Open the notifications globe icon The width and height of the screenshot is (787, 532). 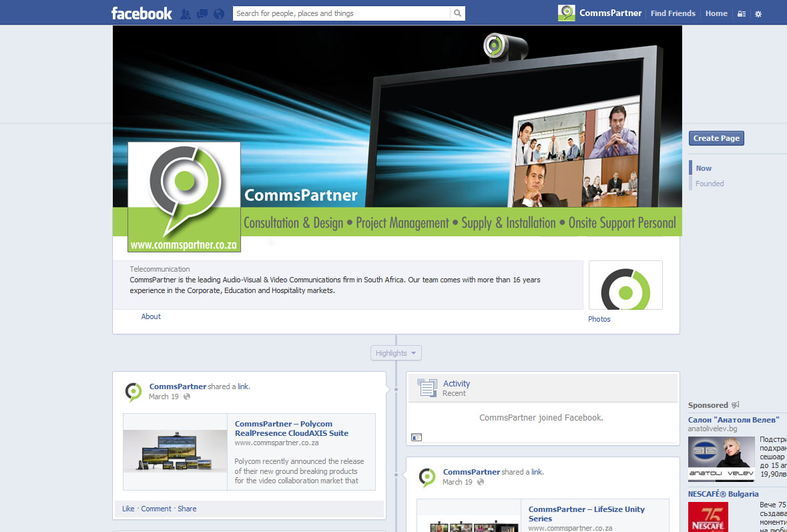click(219, 13)
